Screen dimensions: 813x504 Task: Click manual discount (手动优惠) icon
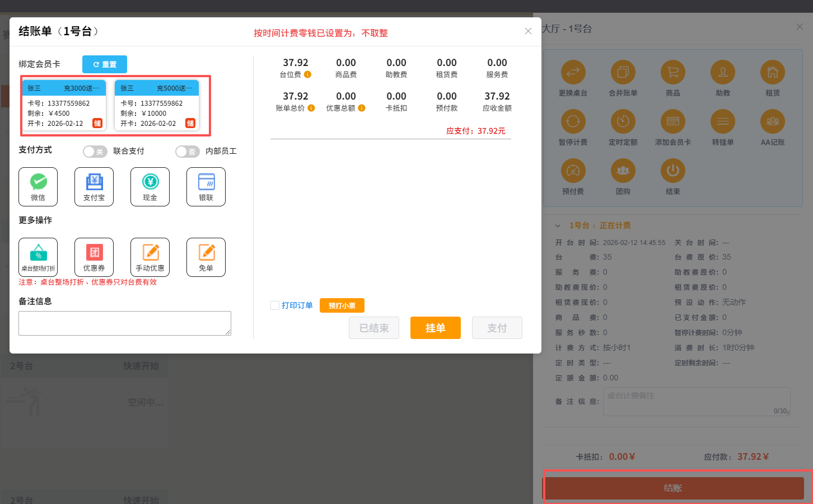pos(150,257)
